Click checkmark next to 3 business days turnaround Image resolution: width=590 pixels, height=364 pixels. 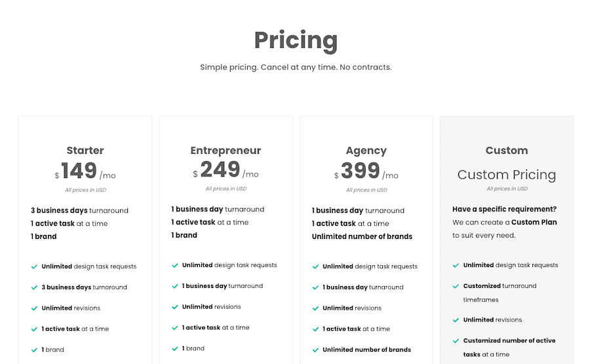pos(34,287)
